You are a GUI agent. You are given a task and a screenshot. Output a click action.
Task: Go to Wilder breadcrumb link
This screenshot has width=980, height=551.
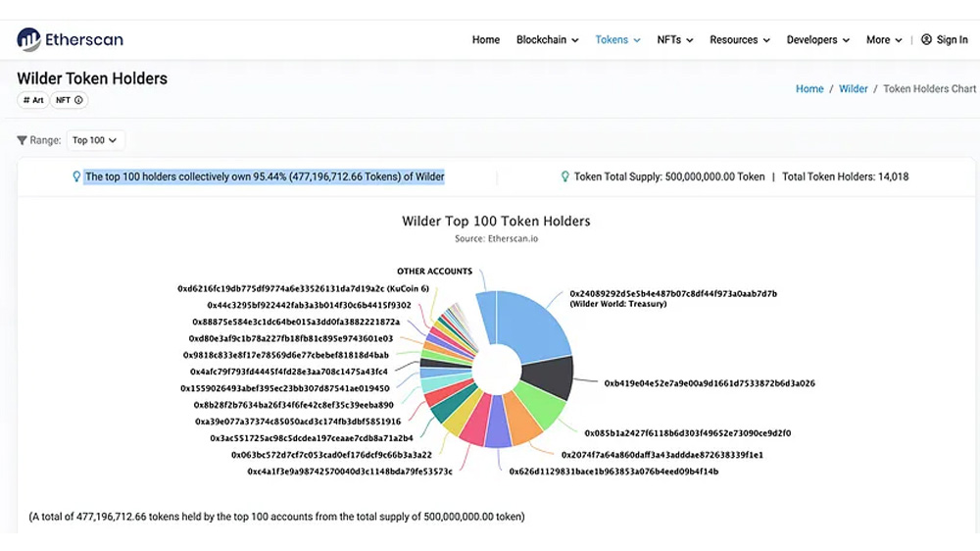click(x=854, y=89)
